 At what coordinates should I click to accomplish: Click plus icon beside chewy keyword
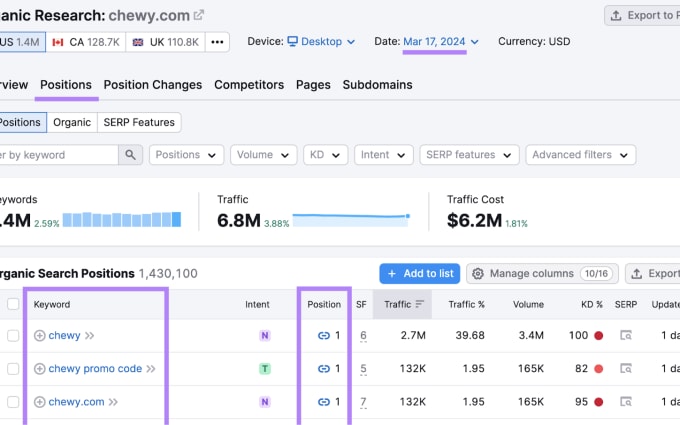tap(39, 336)
